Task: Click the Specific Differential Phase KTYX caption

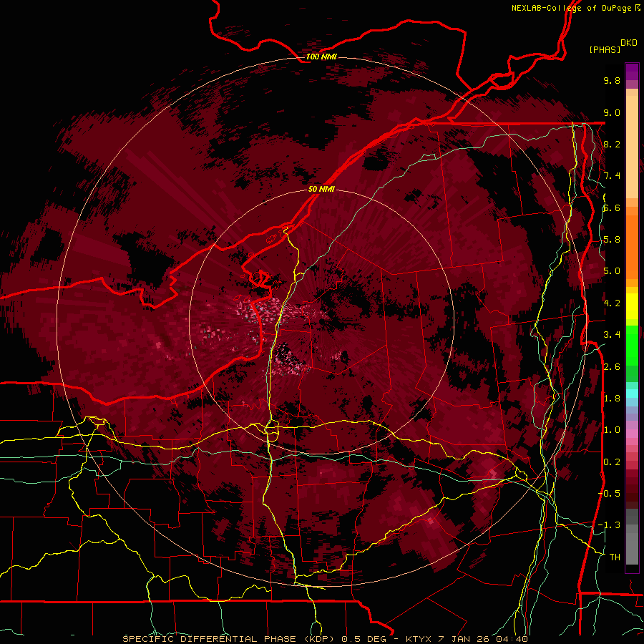Action: pyautogui.click(x=325, y=639)
